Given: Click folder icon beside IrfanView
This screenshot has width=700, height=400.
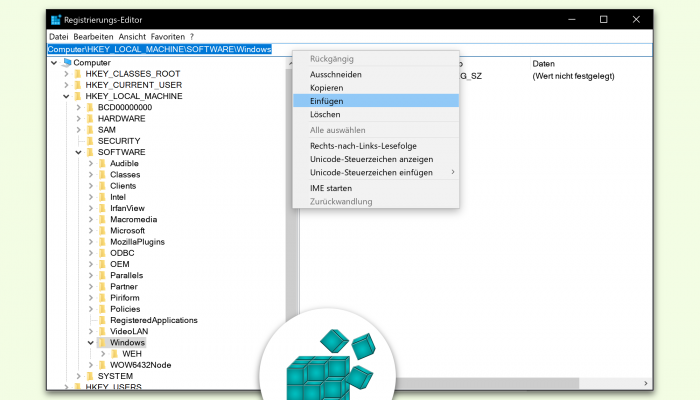Looking at the screenshot, I should 103,208.
